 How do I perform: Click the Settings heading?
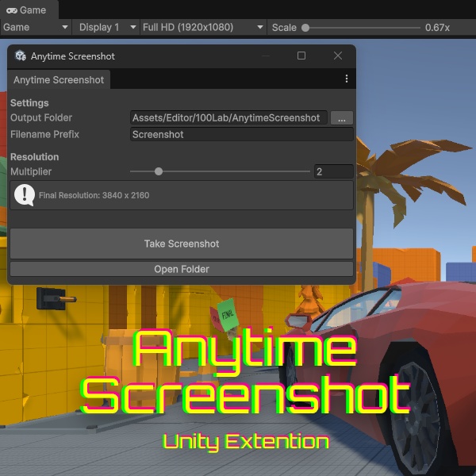point(29,103)
